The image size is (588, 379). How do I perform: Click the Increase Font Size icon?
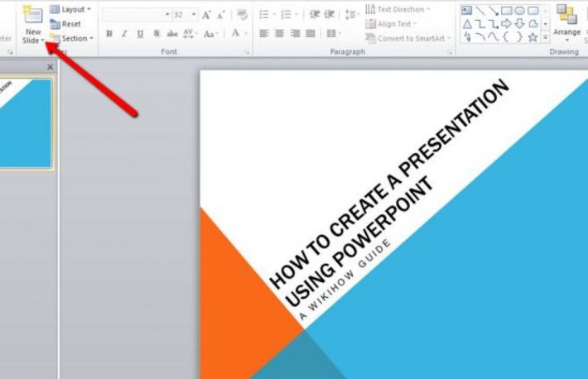207,15
